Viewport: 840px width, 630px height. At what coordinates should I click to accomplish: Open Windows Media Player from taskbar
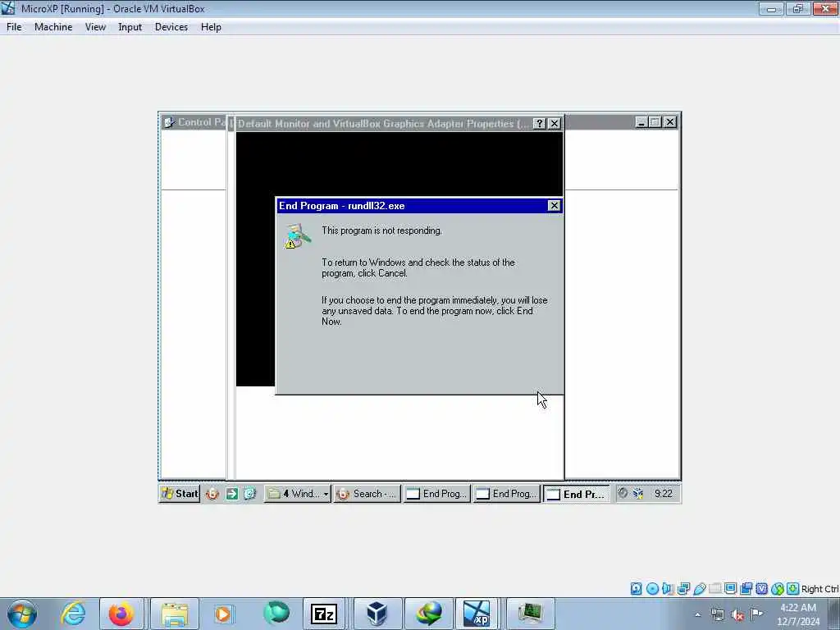coord(223,614)
